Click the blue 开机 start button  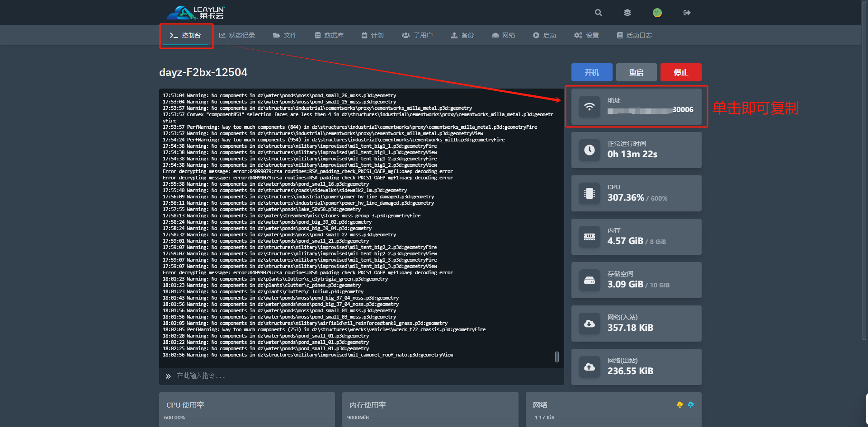click(591, 72)
